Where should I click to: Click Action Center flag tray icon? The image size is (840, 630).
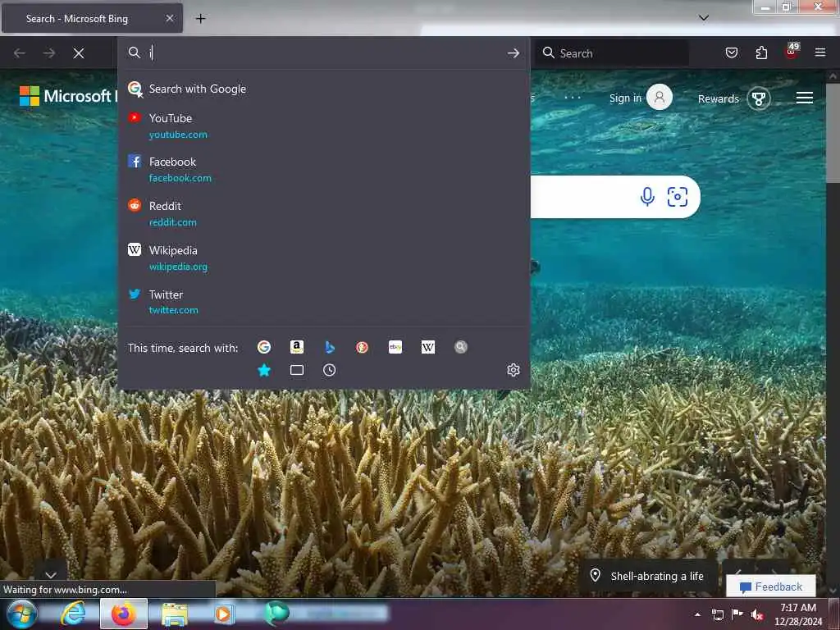pos(737,614)
